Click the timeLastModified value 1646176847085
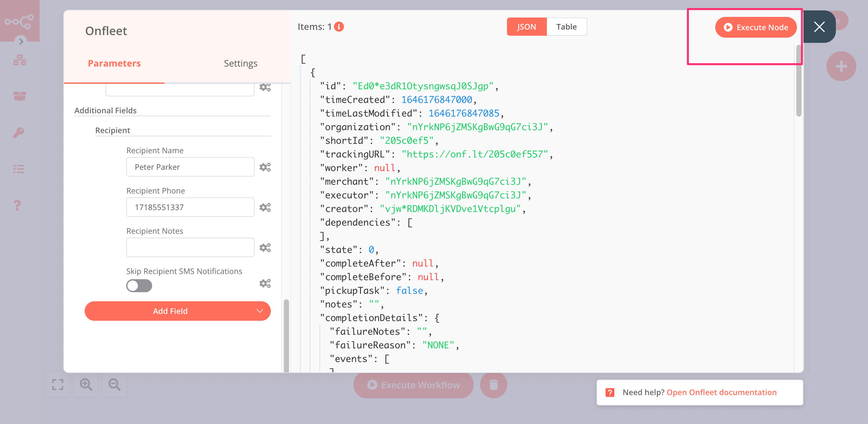Screen dimensions: 868x424 click(464, 113)
